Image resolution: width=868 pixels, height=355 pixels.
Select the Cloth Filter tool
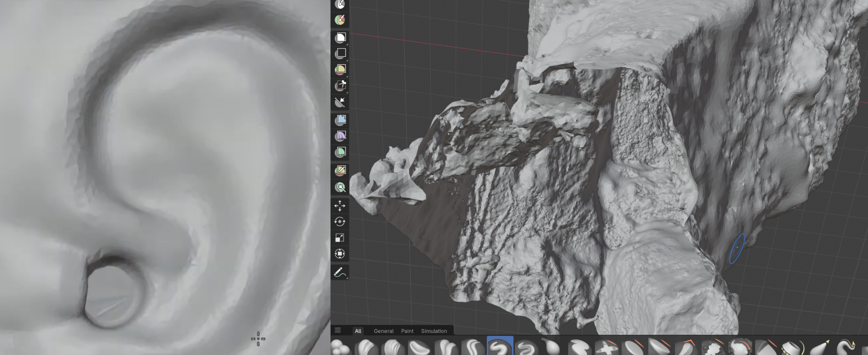(340, 136)
